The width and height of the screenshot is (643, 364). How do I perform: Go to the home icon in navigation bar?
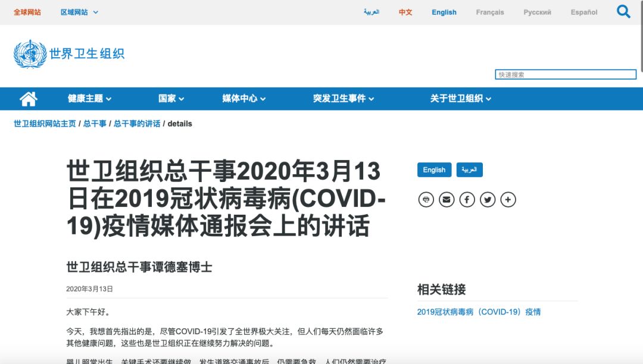[29, 99]
